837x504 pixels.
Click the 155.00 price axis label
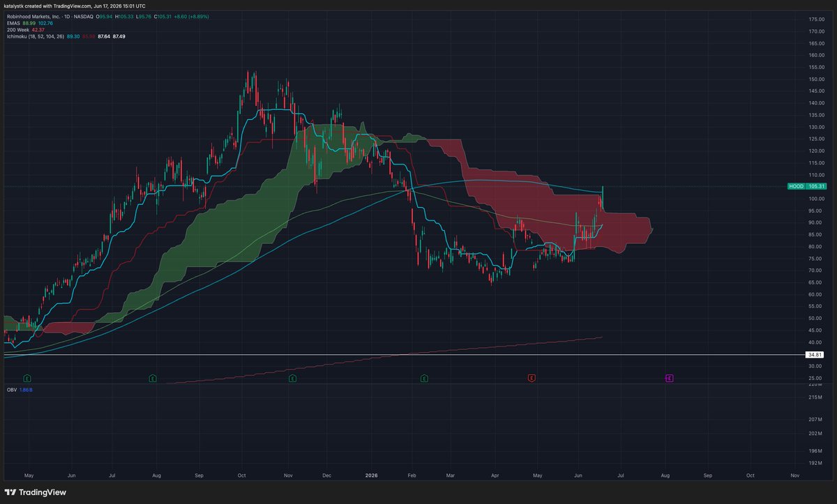(x=817, y=67)
